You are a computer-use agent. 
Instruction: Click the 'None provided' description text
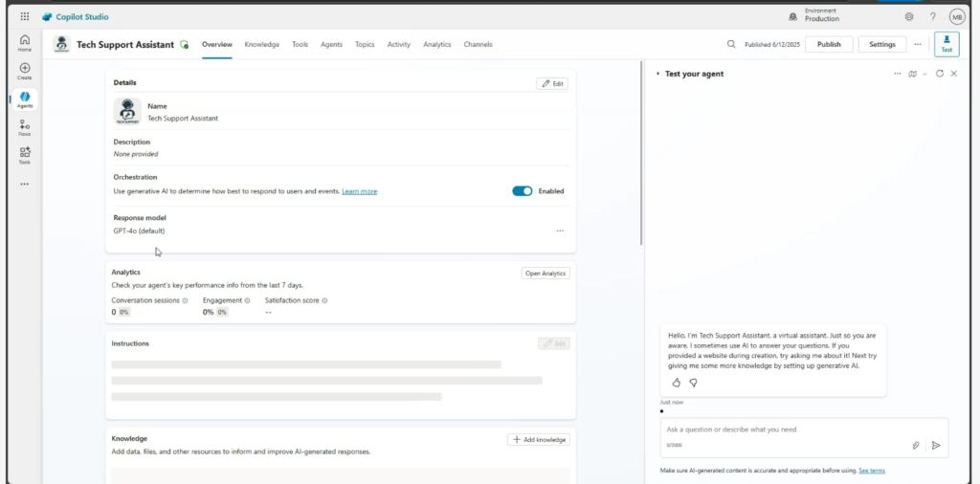(136, 154)
